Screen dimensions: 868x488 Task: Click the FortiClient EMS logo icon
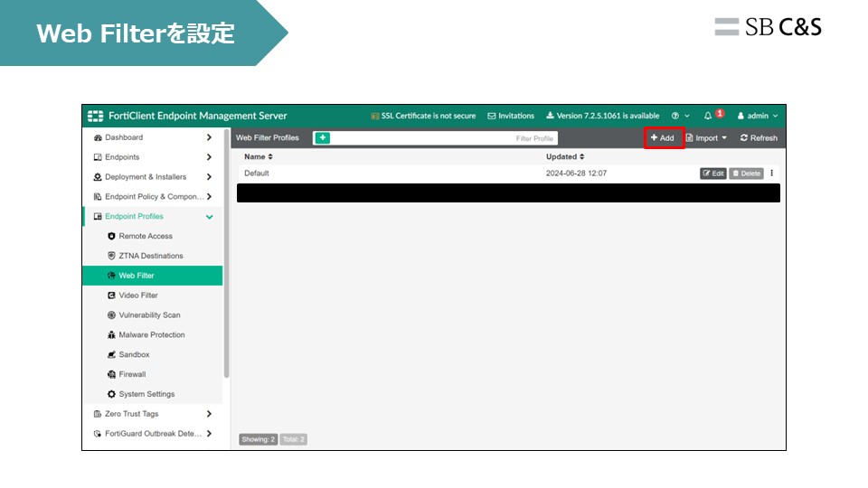[x=95, y=116]
